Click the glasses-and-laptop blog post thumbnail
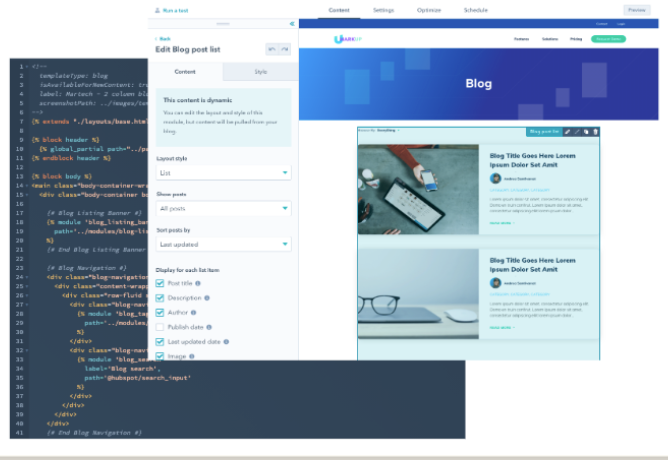668x460 pixels. pos(418,294)
